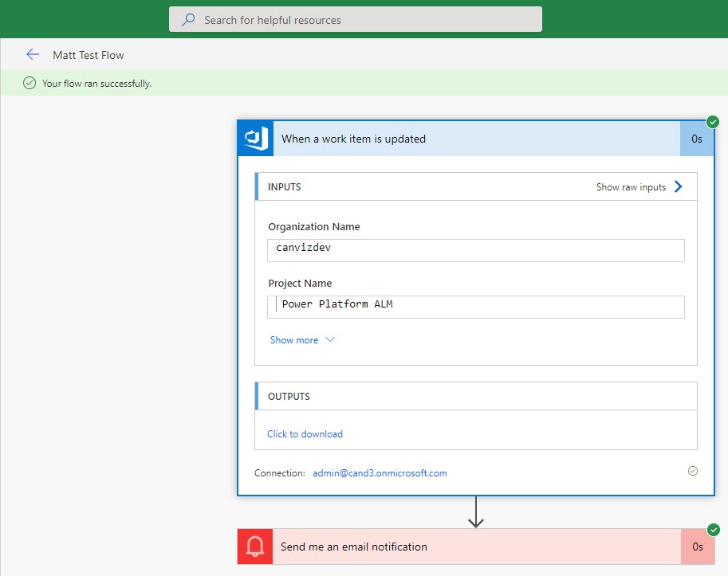Click the 'Connection:' label
Screen dimensions: 728x576
coord(280,473)
